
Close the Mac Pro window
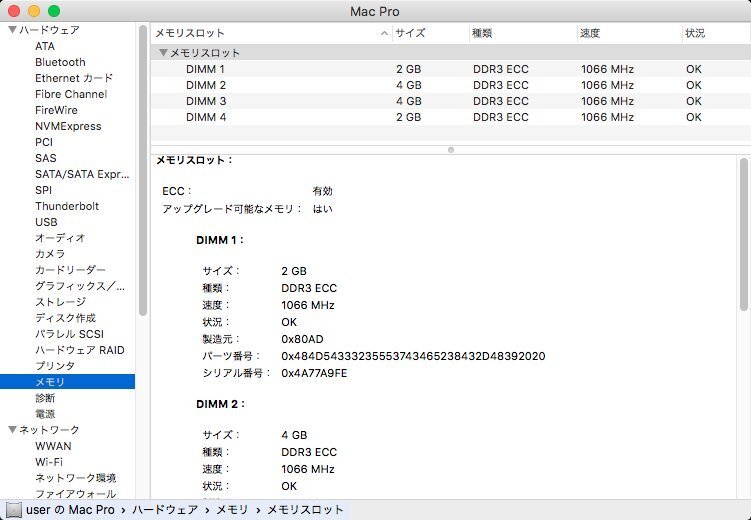point(14,11)
